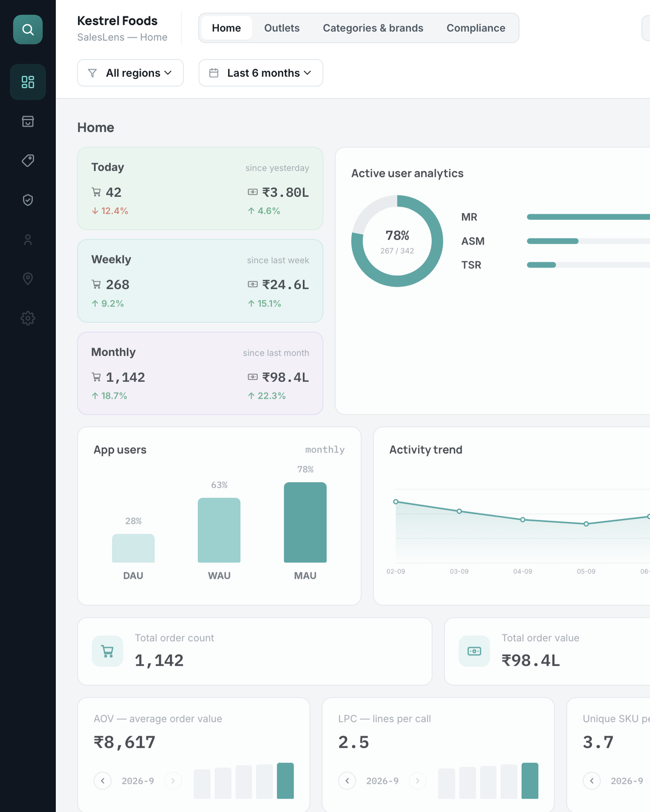
Task: Click the cart icon in the Today card
Action: [96, 192]
